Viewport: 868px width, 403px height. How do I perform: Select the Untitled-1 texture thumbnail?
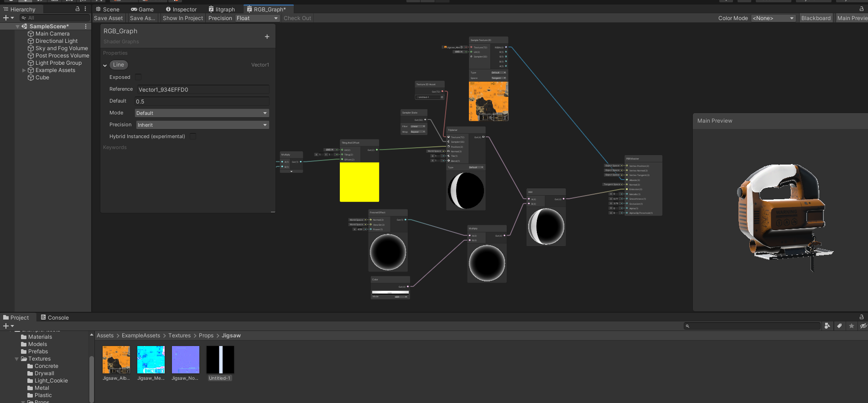(220, 360)
